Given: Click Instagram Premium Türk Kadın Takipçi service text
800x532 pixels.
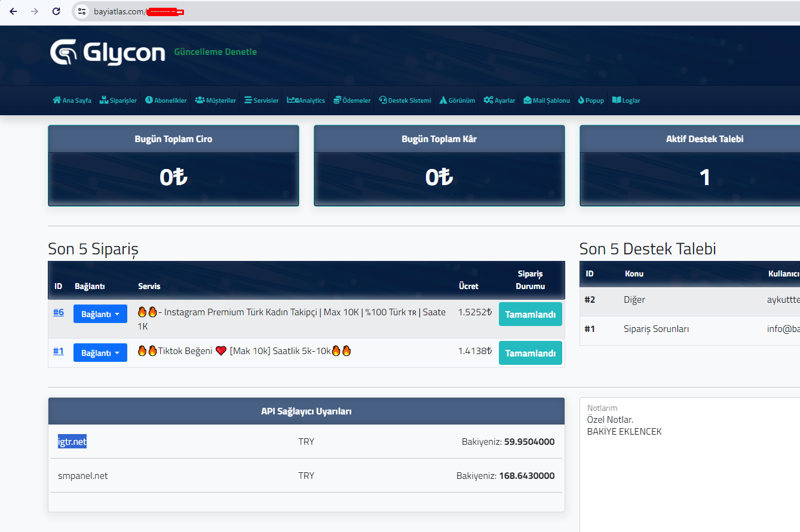Looking at the screenshot, I should 292,319.
